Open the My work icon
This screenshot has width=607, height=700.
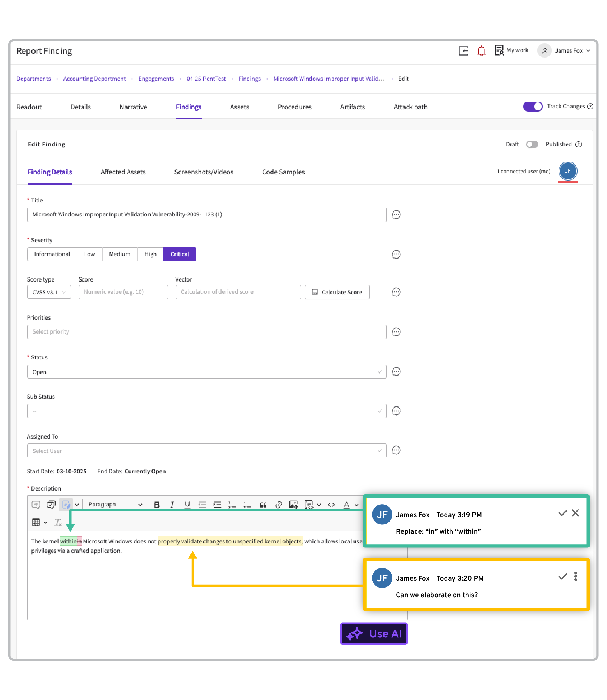[x=499, y=50]
